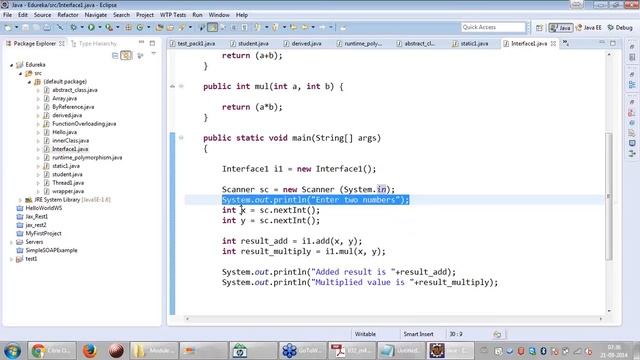
Task: Collapse the Edureka project node
Action: [x=12, y=65]
